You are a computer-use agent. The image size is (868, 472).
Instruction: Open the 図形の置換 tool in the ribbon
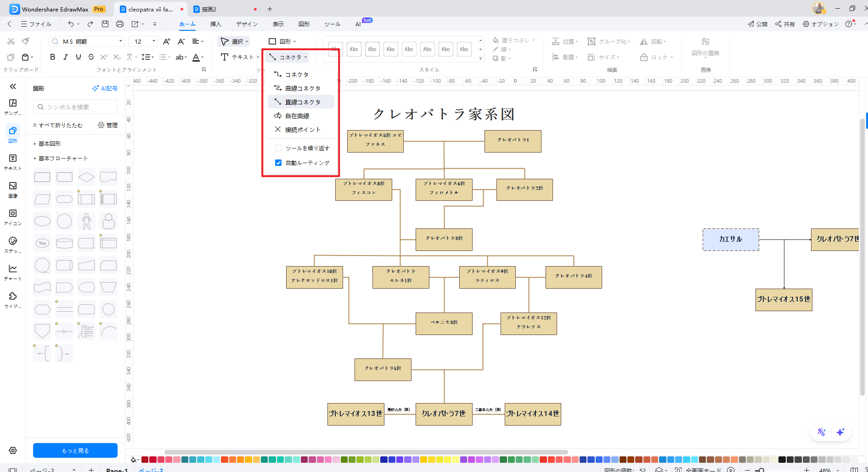[705, 46]
